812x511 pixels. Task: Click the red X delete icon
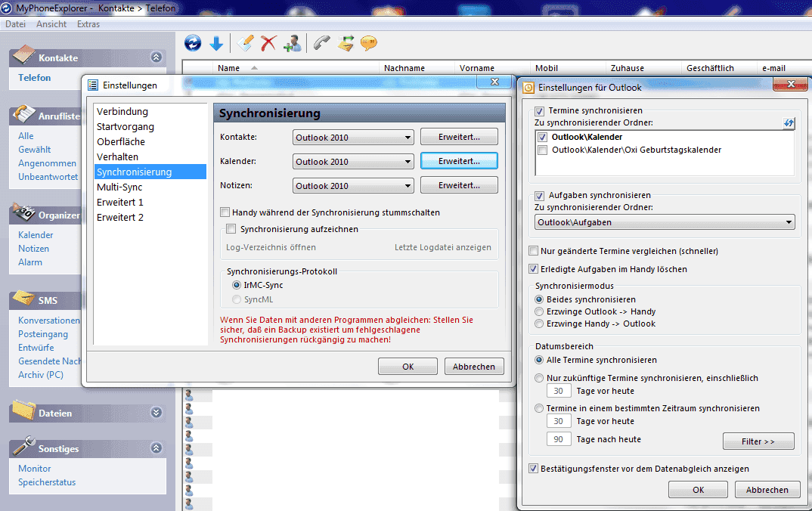click(268, 43)
